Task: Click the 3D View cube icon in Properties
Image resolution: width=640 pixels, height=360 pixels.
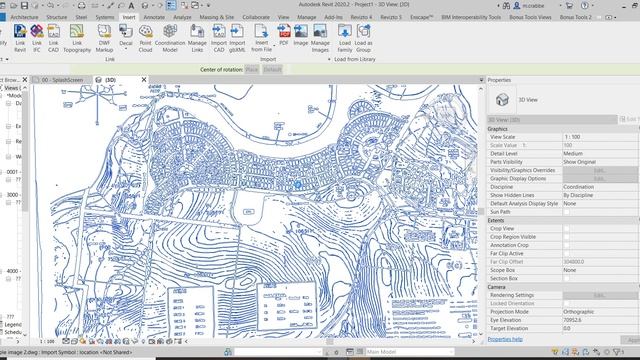Action: click(x=502, y=100)
